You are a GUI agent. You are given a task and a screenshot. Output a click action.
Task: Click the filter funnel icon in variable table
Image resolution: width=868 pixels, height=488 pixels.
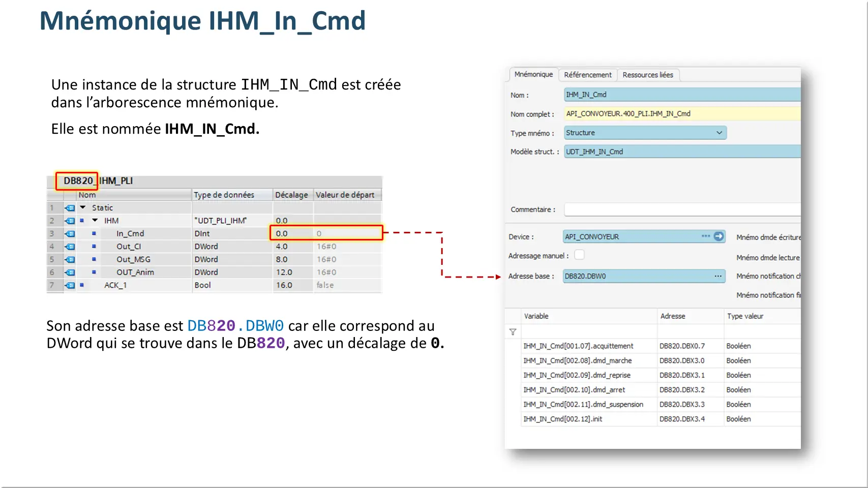513,332
